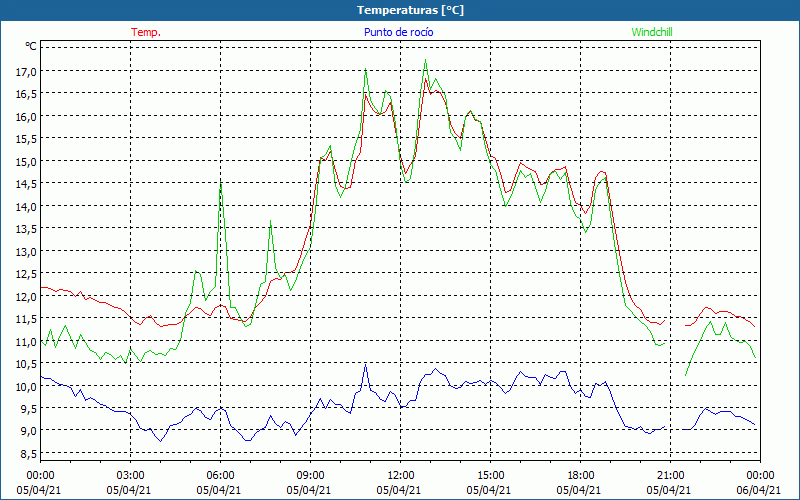Viewport: 800px width, 500px height.
Task: Click the 15,0 y-axis value
Action: 26,162
